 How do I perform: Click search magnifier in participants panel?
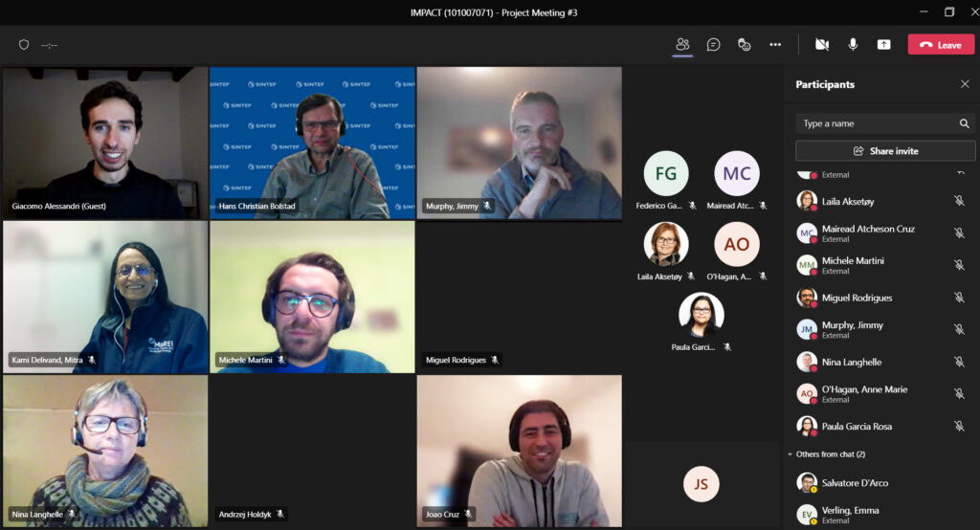pyautogui.click(x=965, y=123)
